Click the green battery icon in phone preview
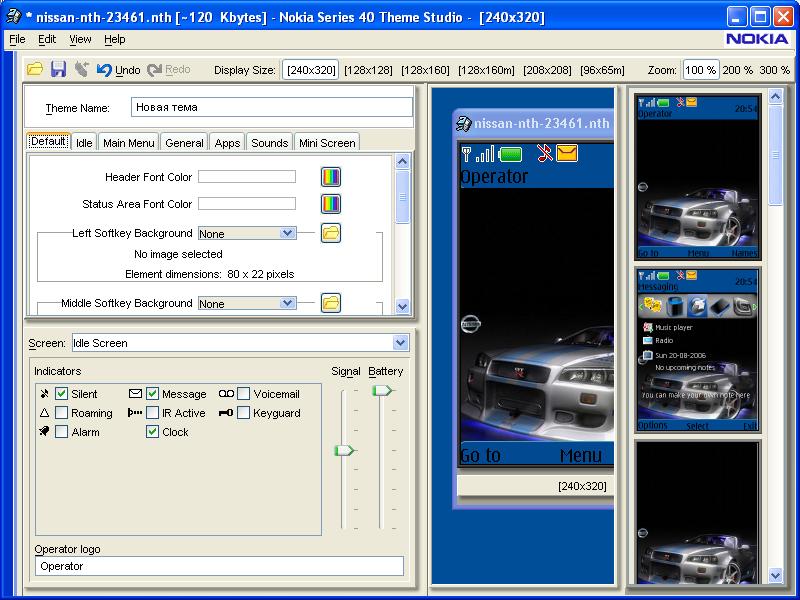The width and height of the screenshot is (800, 600). pyautogui.click(x=510, y=154)
